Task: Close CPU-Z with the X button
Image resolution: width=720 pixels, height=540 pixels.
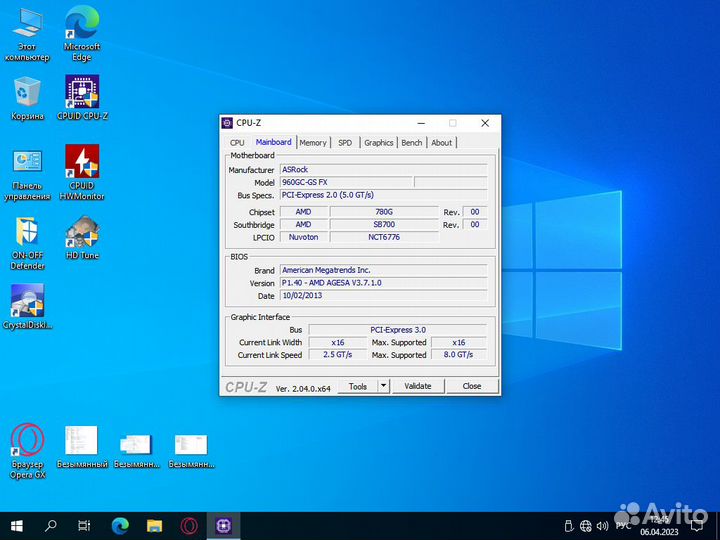Action: click(485, 123)
